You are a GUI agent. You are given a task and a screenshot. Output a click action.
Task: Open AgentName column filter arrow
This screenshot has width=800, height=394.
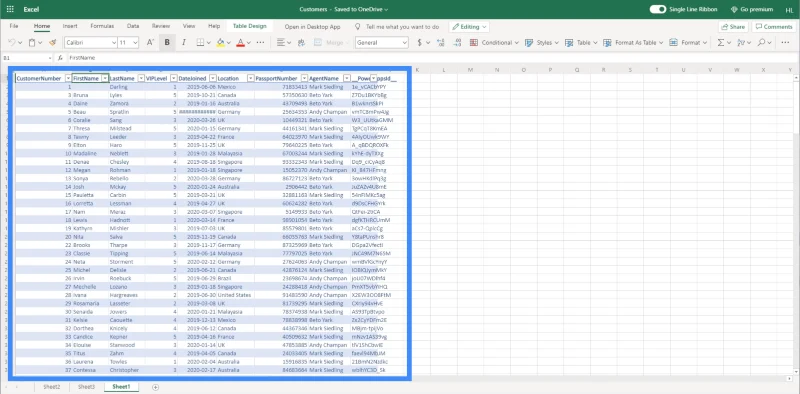click(x=347, y=79)
